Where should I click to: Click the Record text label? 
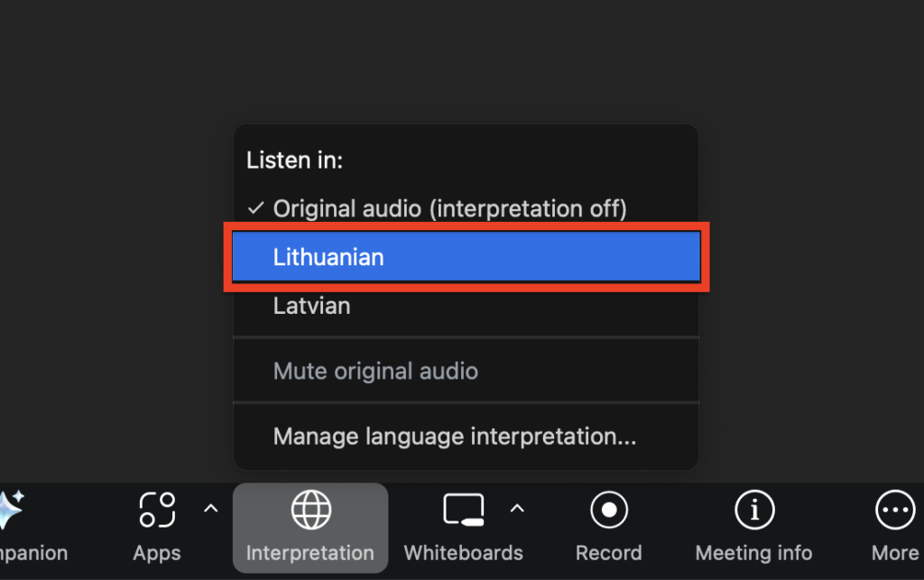pyautogui.click(x=609, y=553)
